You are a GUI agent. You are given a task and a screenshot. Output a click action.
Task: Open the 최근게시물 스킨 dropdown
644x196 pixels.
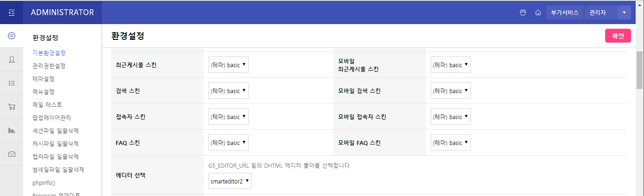click(228, 65)
